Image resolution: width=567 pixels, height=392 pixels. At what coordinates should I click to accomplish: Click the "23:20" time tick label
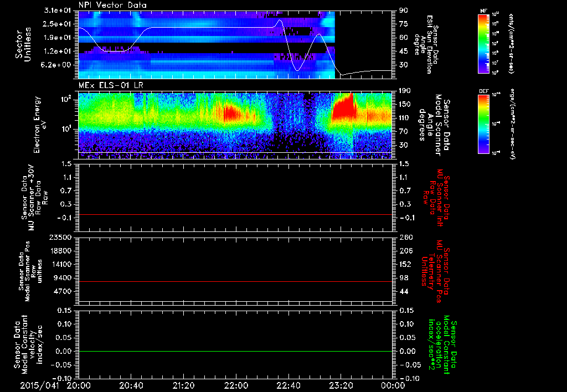[341, 385]
